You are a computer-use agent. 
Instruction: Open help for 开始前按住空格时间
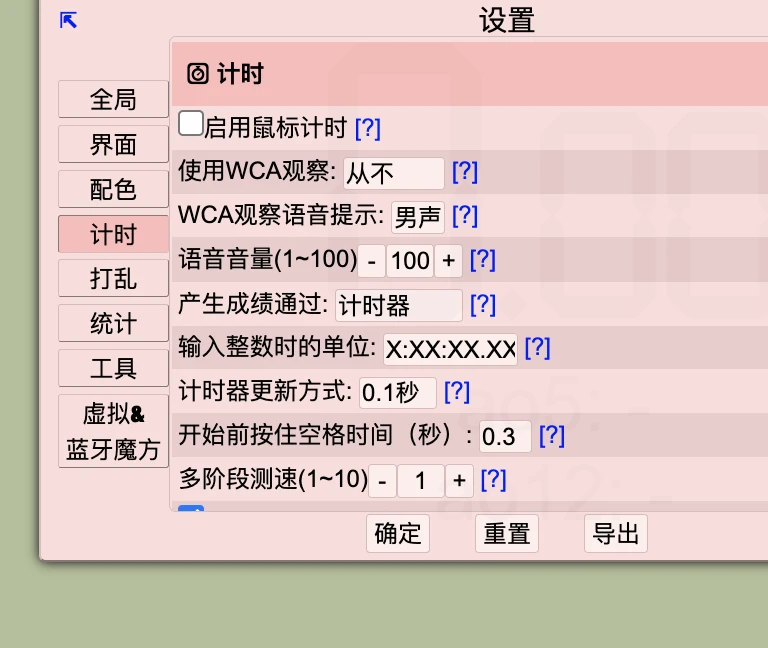[x=552, y=435]
